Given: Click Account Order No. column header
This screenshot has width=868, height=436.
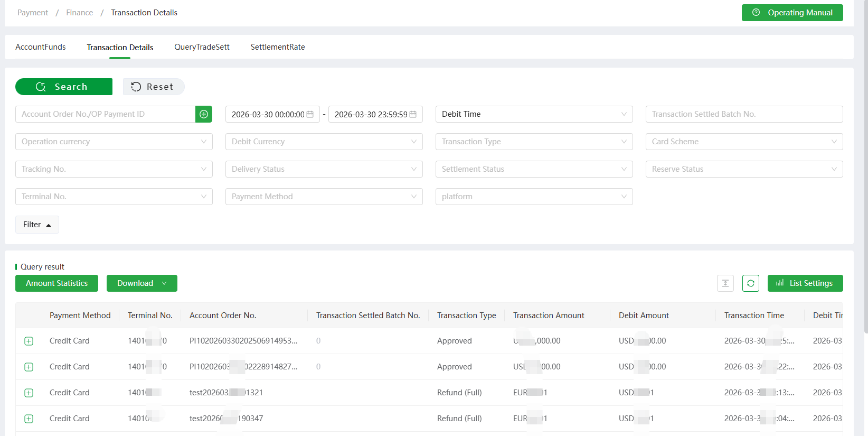Looking at the screenshot, I should pos(223,316).
